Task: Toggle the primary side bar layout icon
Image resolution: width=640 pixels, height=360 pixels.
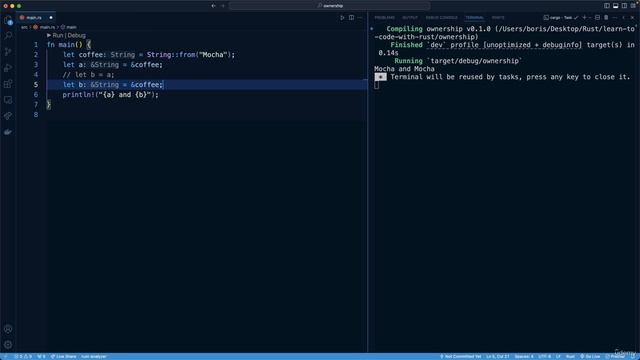Action: 607,6
